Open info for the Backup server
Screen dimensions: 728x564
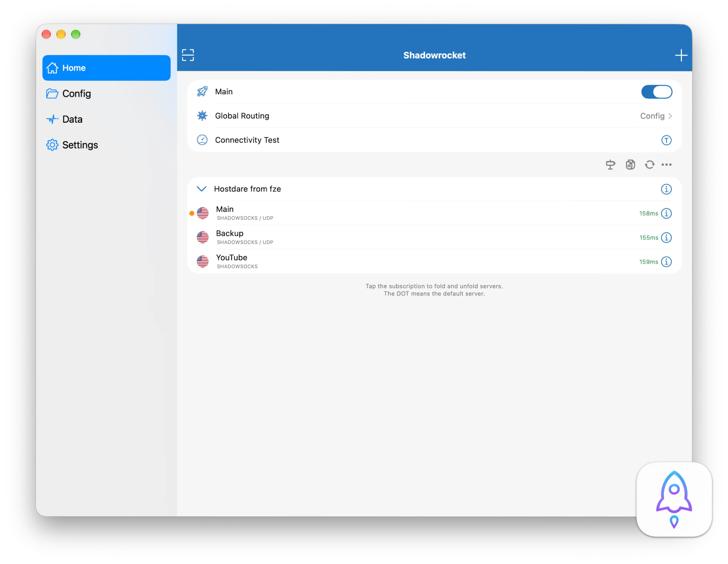click(666, 238)
